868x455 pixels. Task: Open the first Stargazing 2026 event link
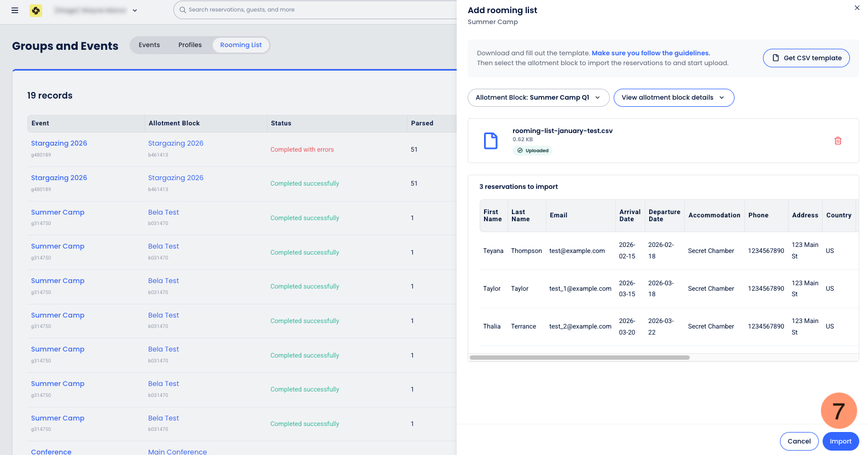[59, 143]
